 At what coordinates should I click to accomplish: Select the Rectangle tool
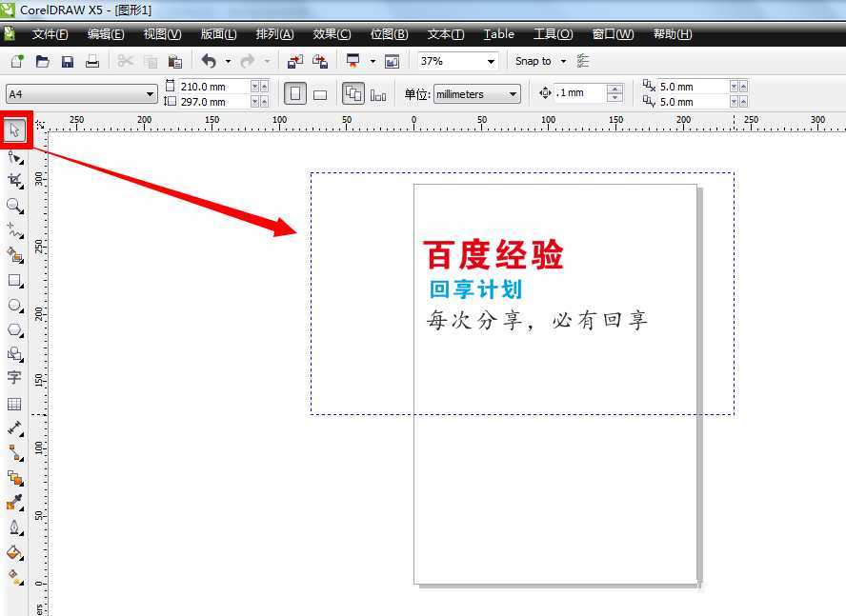[14, 279]
